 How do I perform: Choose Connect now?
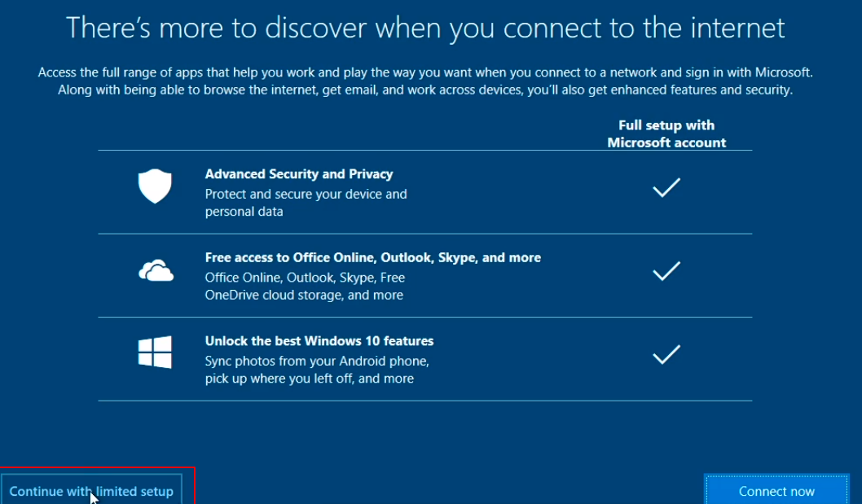776,489
